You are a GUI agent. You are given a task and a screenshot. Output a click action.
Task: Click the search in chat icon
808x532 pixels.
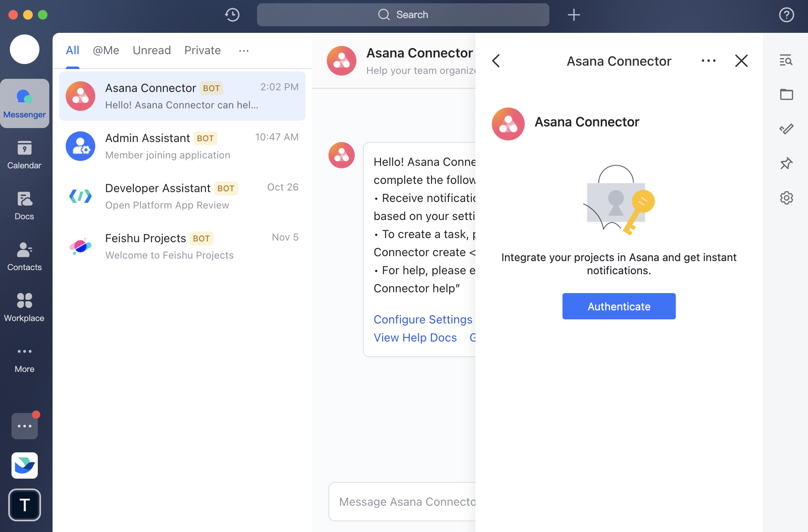[786, 60]
